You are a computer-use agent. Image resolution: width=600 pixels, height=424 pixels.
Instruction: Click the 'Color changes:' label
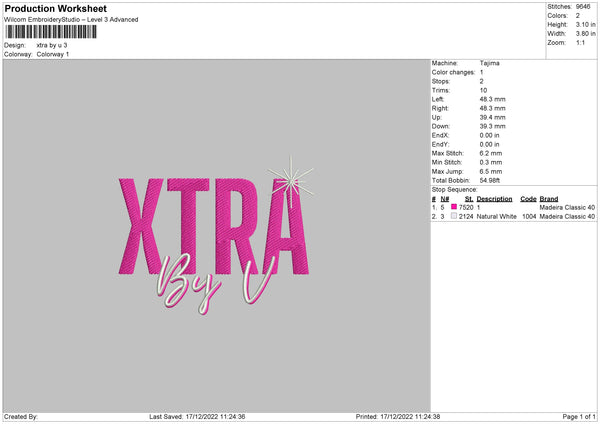tap(453, 72)
